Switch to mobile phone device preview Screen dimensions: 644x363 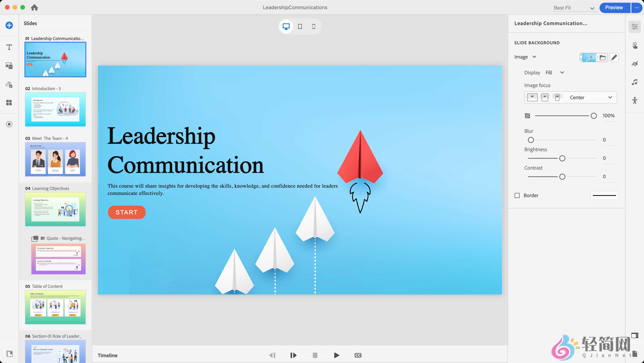pos(314,26)
